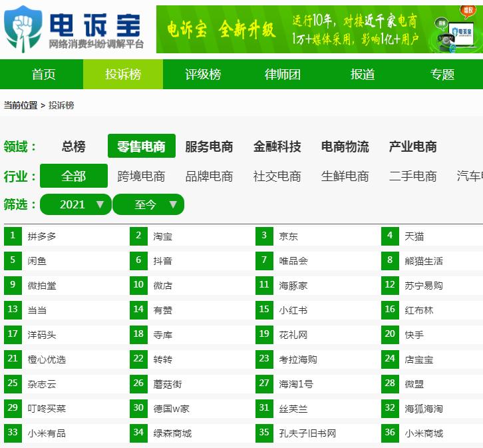Open the 电诉宝全新升级 green banner
Screen dimensions: 483x448
[319, 29]
